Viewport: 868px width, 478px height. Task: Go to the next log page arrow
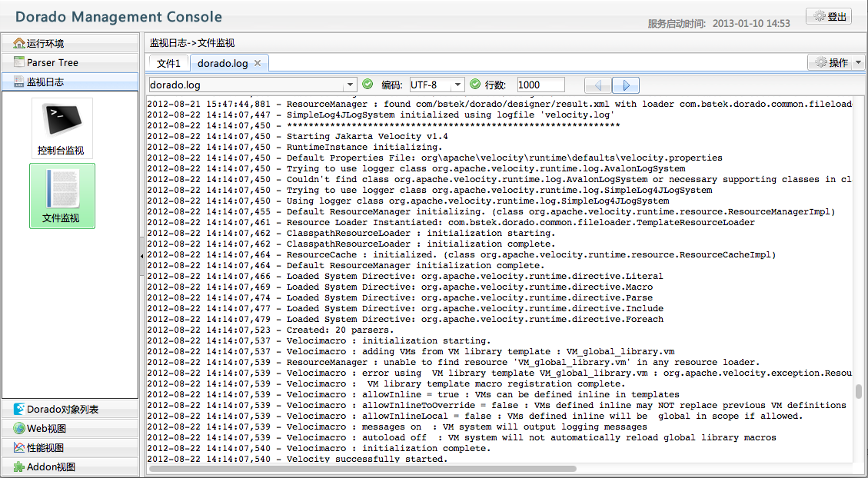626,85
